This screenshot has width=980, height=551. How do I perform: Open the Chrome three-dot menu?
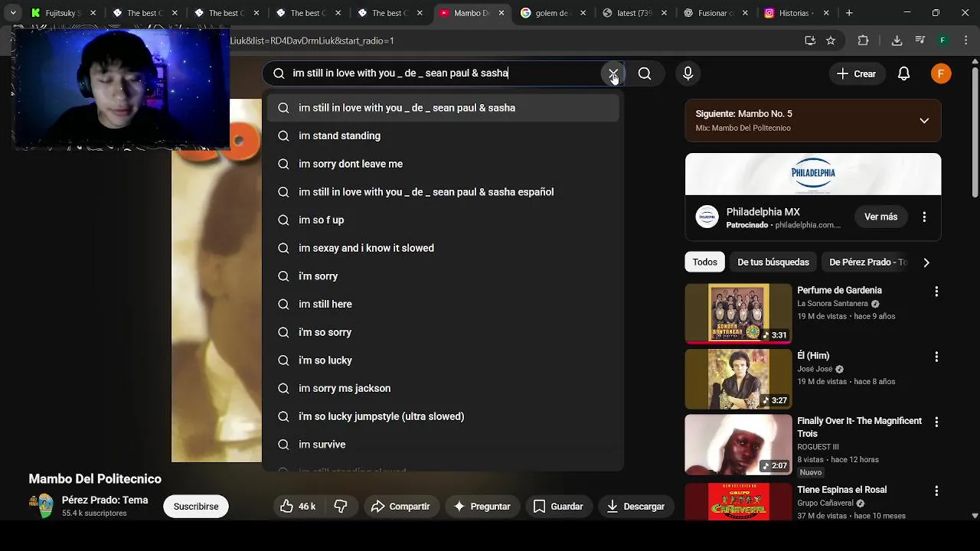[x=965, y=41]
